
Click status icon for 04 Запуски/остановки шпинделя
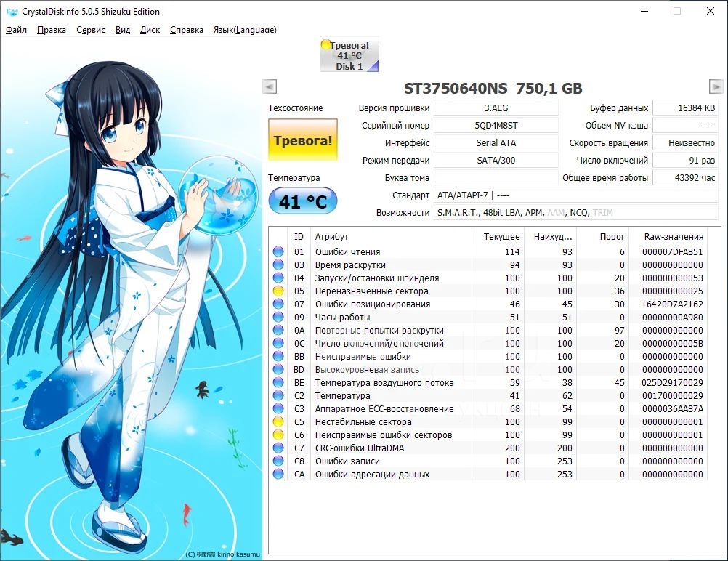pos(278,278)
